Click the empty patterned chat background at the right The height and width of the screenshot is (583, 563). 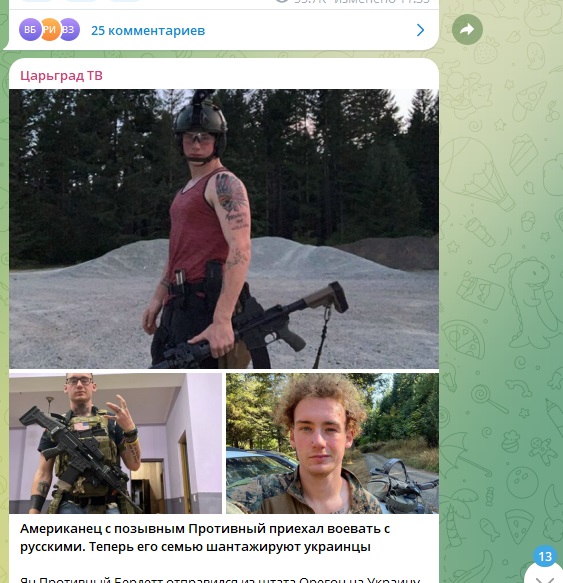pos(501,297)
